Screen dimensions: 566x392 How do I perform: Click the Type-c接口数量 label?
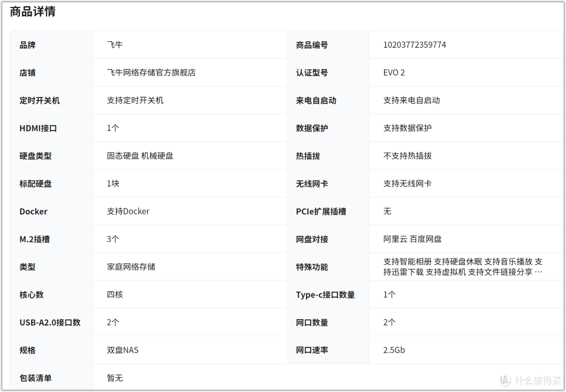click(x=325, y=295)
